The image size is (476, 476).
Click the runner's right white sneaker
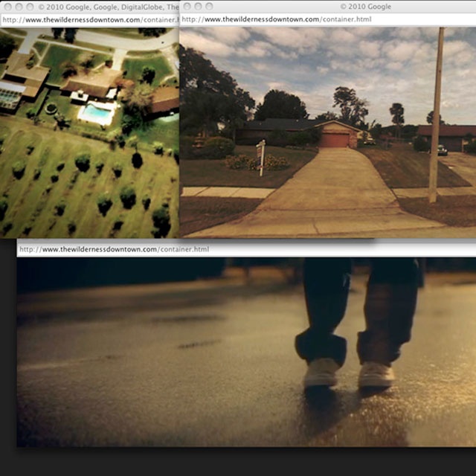(x=376, y=375)
